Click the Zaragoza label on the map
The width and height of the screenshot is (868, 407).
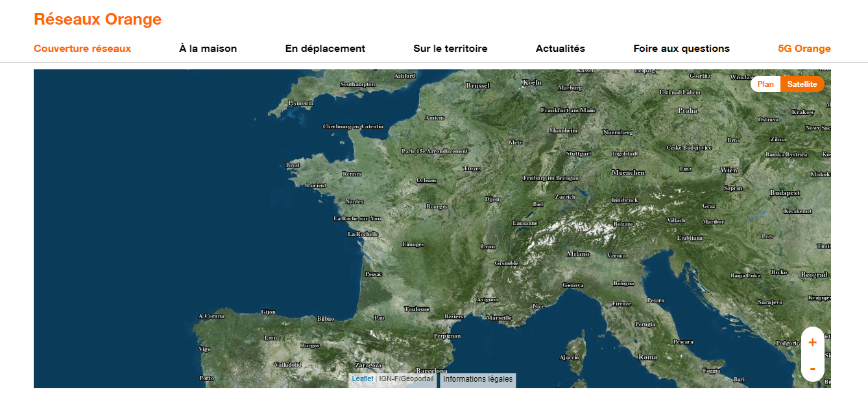tap(368, 365)
